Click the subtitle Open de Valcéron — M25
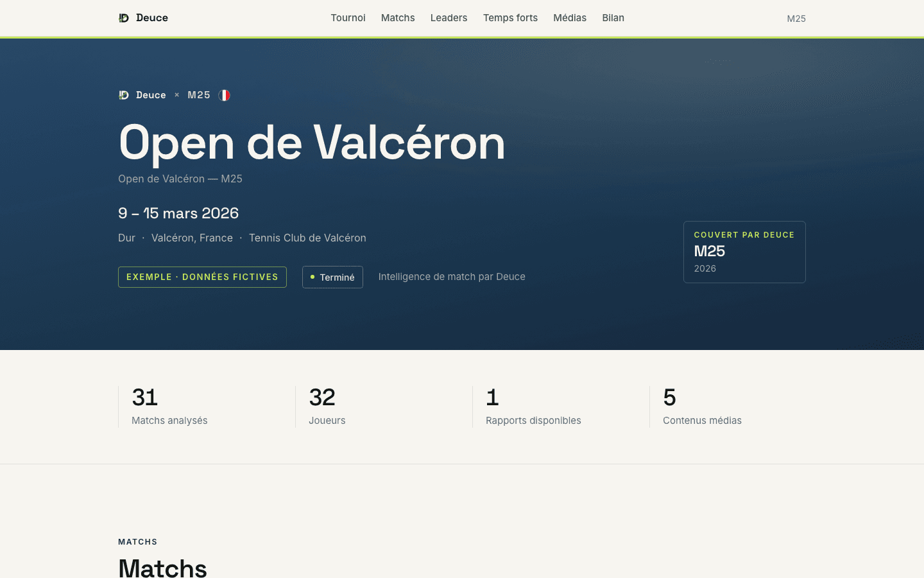 [180, 179]
